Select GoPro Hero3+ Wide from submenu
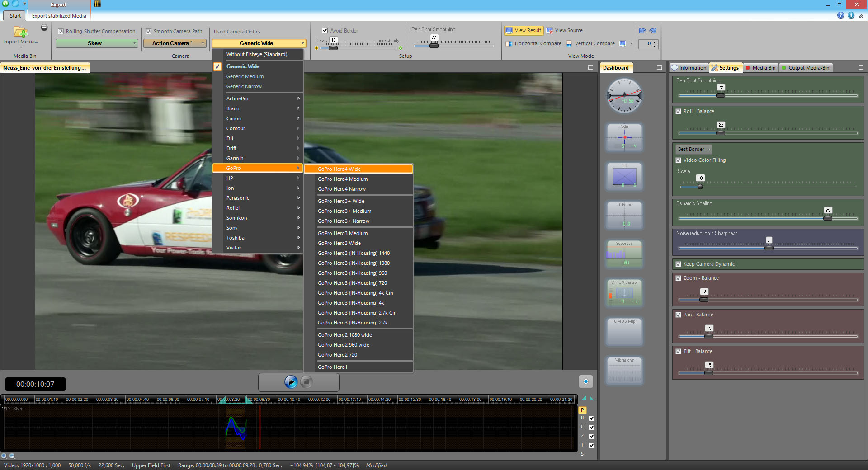 point(341,201)
